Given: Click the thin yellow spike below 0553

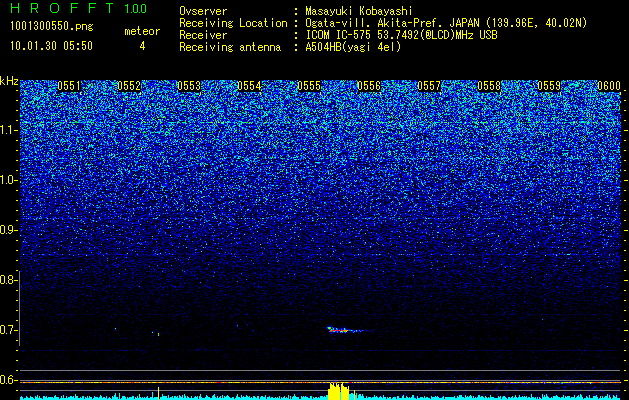Looking at the screenshot, I should click(x=158, y=393).
